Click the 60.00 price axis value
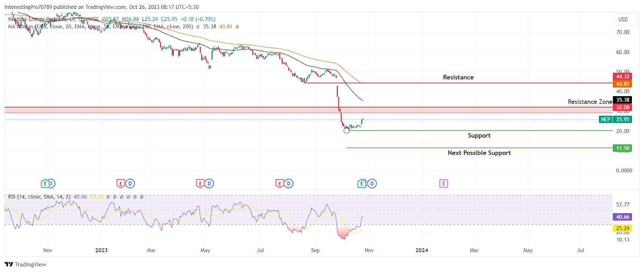The image size is (644, 272). coord(623,52)
